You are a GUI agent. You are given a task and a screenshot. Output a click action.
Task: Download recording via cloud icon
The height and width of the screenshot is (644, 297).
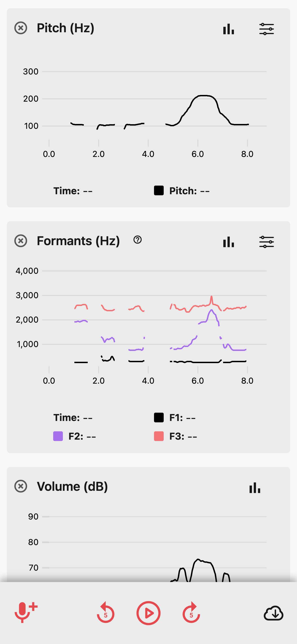(x=274, y=613)
